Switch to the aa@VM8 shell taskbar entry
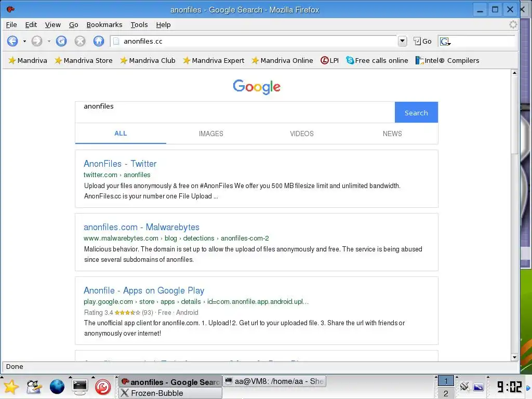Viewport: 532px width, 399px height. pyautogui.click(x=274, y=381)
